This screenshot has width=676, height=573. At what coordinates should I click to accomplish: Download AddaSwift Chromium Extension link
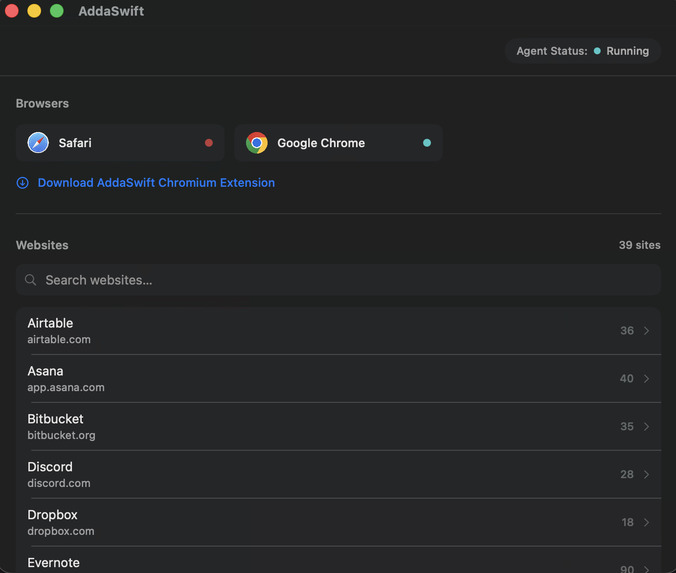click(x=156, y=183)
